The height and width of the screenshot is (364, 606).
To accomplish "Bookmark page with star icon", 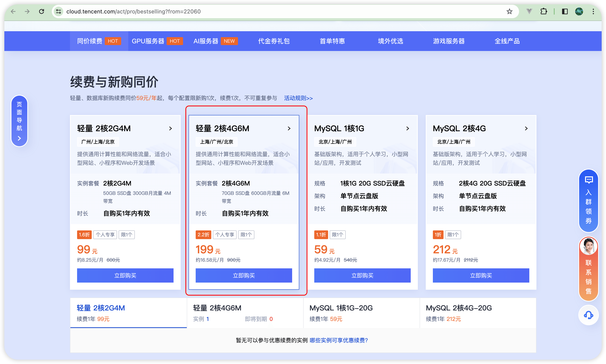I will point(509,11).
